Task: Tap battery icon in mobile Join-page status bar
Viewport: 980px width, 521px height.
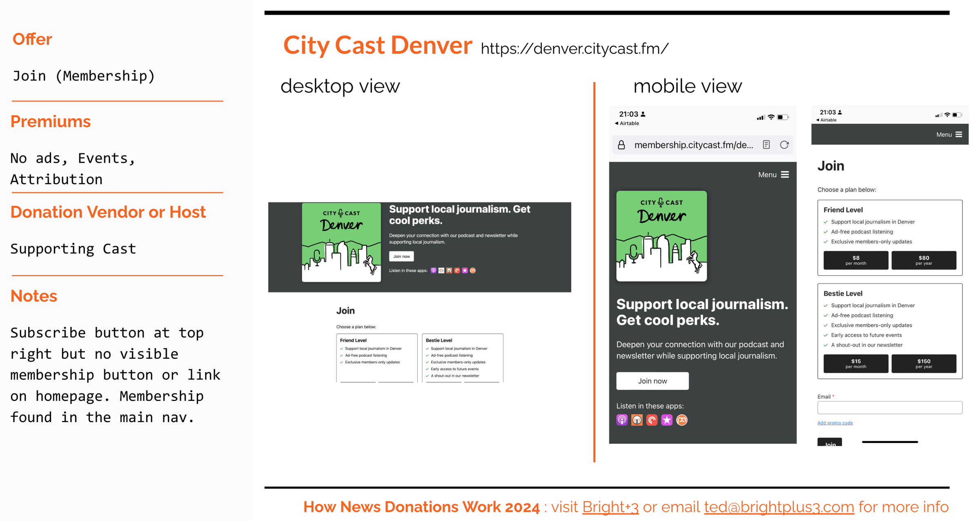Action: (x=958, y=115)
